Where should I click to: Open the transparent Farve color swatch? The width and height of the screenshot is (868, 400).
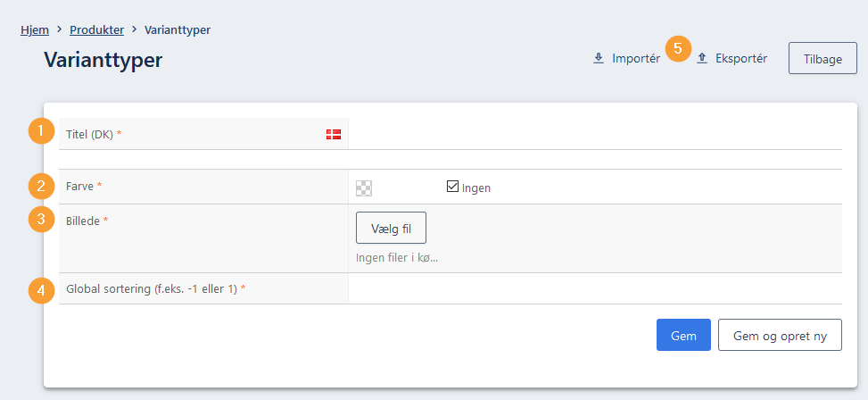pos(364,188)
